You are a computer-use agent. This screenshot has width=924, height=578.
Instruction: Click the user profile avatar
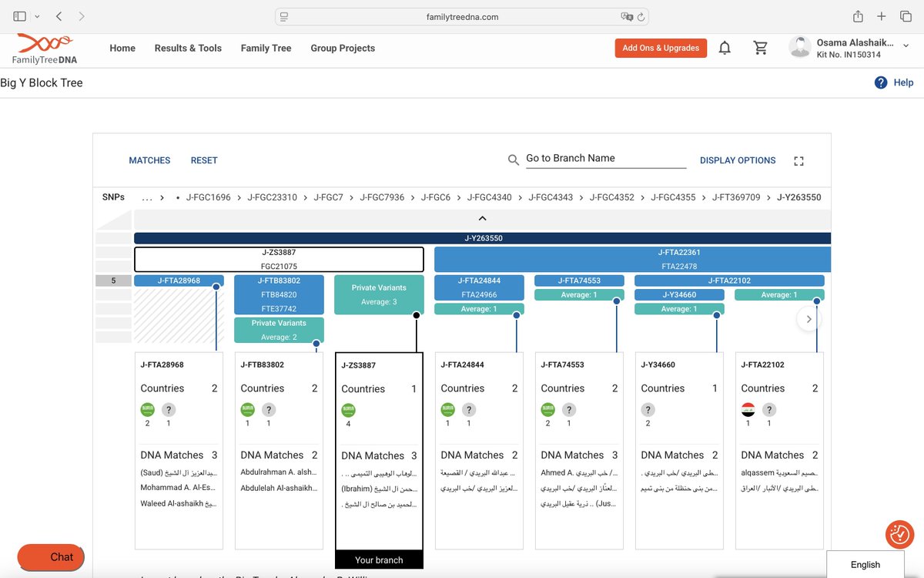click(x=799, y=47)
